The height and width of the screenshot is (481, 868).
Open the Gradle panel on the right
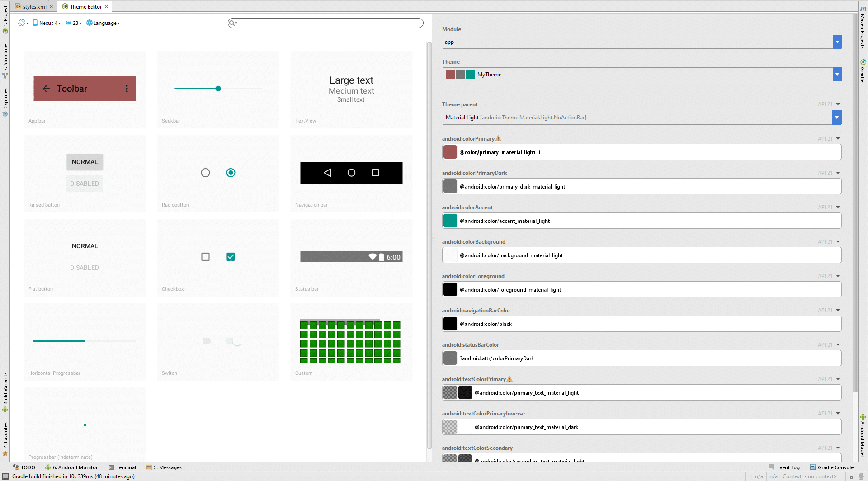863,70
